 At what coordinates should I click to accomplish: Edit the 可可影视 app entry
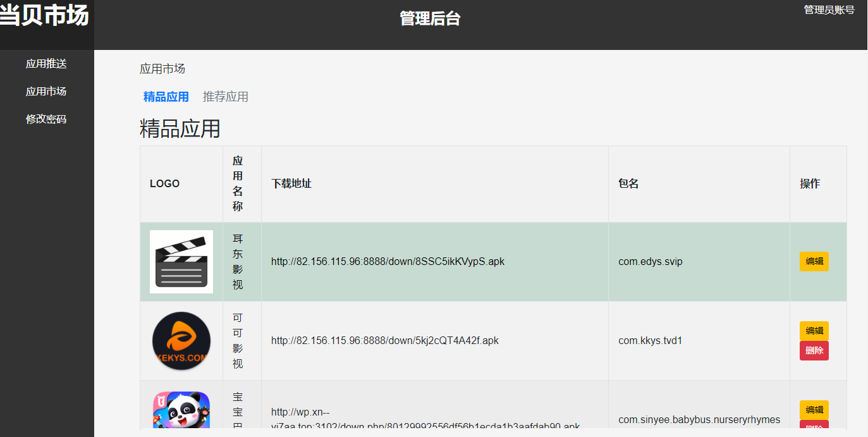point(814,330)
